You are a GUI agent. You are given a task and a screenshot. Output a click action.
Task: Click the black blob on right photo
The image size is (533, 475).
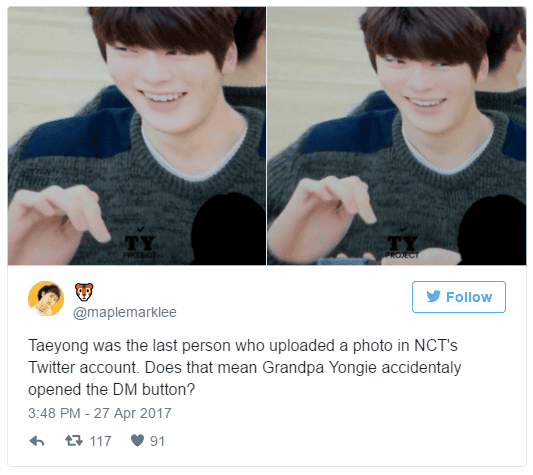(x=492, y=231)
